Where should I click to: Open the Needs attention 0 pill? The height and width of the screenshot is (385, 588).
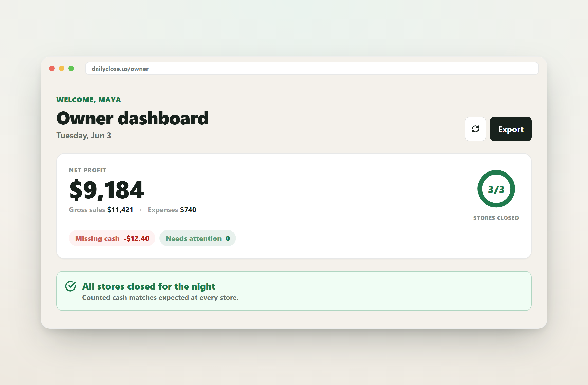(x=198, y=238)
